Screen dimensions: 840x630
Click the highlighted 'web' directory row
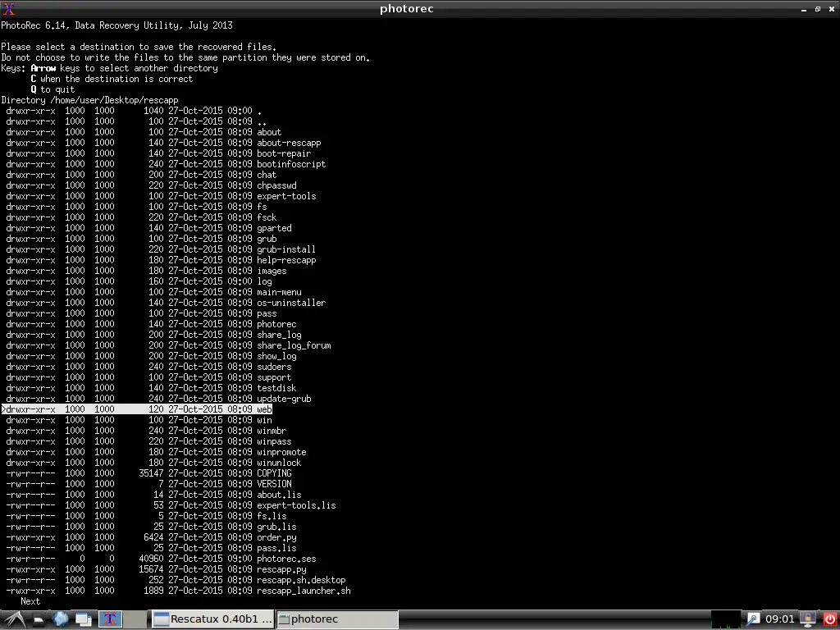coord(137,409)
